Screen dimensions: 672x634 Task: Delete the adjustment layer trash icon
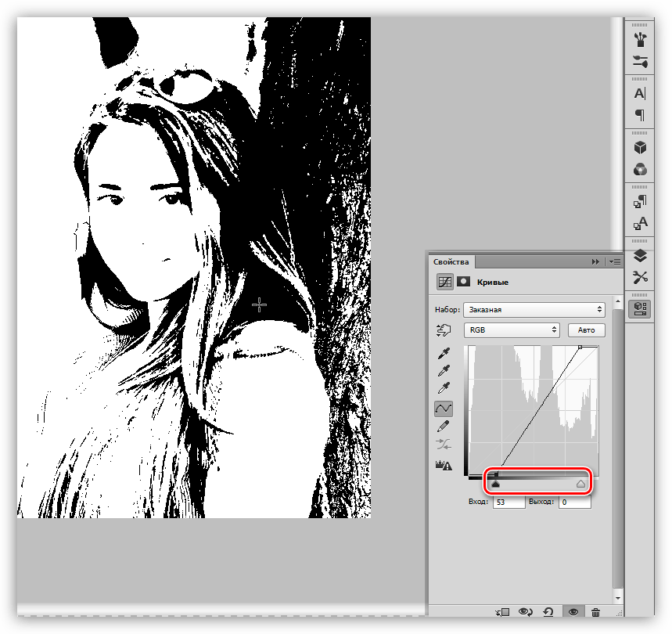[595, 612]
